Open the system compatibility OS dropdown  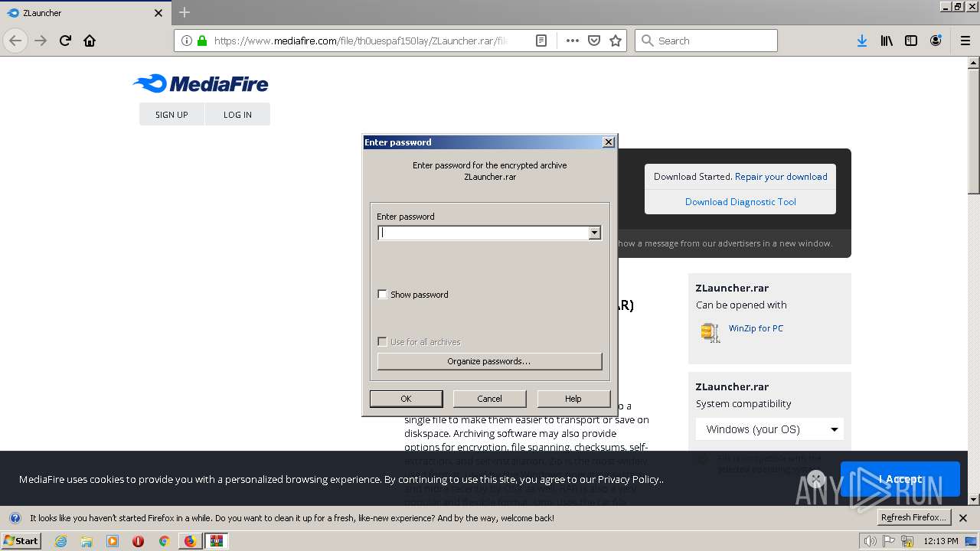770,429
